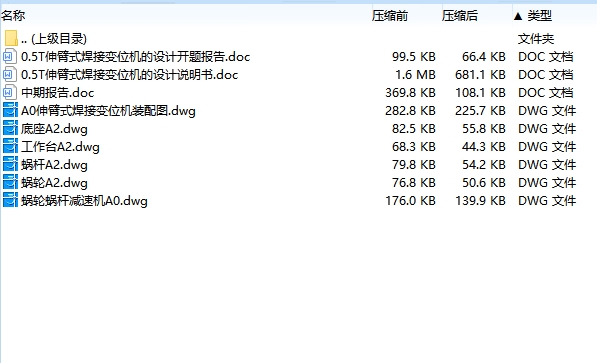
Task: Click the 99.5 KB size value
Action: pos(414,57)
